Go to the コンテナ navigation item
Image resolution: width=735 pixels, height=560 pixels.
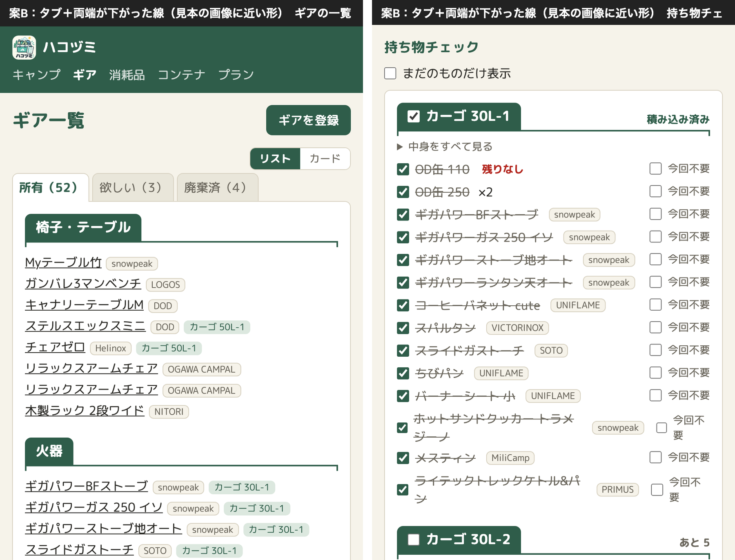[181, 75]
